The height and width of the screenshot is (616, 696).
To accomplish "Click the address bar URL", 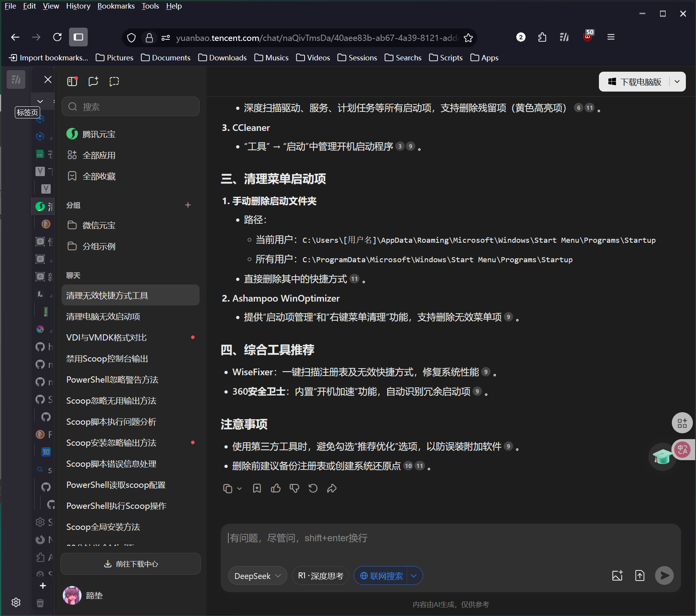I will click(x=317, y=38).
